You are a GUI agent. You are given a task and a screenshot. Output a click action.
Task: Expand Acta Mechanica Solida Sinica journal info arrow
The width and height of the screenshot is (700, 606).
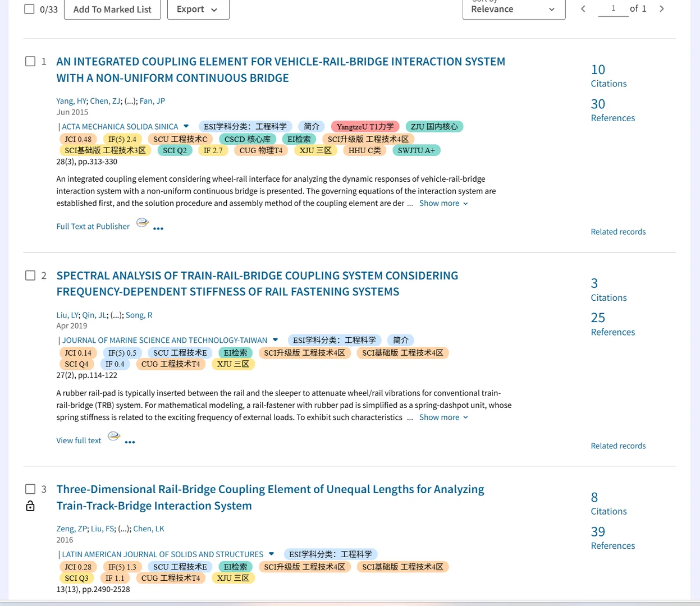[186, 126]
